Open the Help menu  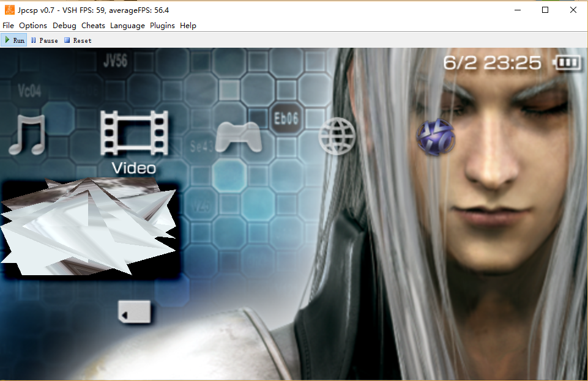coord(188,26)
